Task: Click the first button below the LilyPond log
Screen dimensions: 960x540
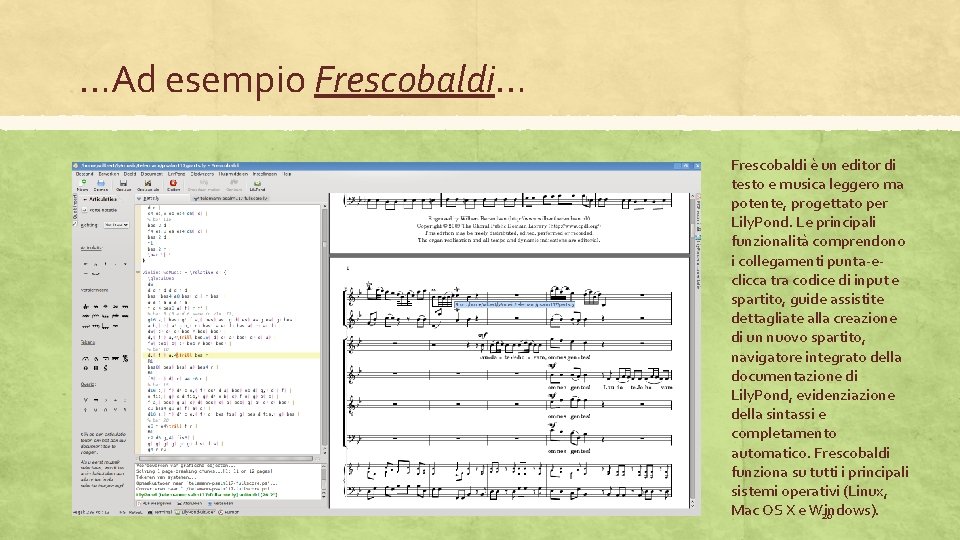Action: [x=154, y=503]
